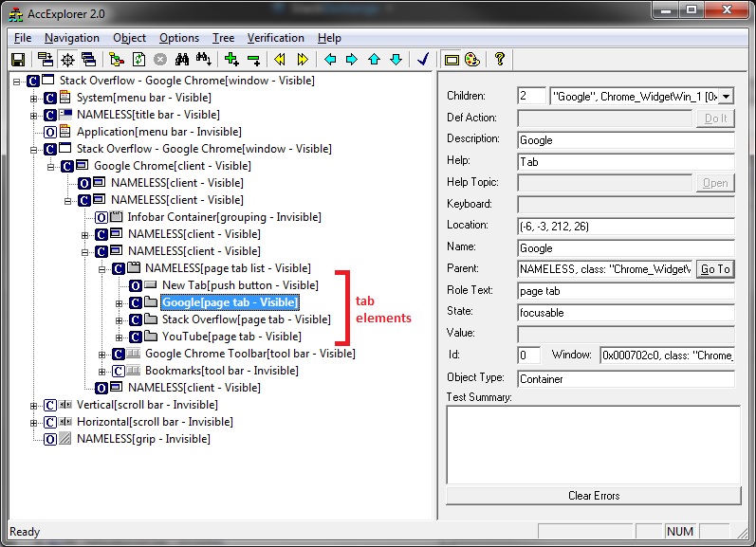This screenshot has height=547, width=756.
Task: Click the Name field containing Google
Action: pos(626,248)
